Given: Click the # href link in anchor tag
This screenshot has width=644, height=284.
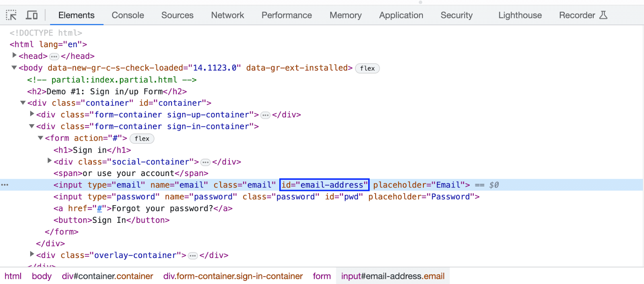Looking at the screenshot, I should click(x=99, y=209).
